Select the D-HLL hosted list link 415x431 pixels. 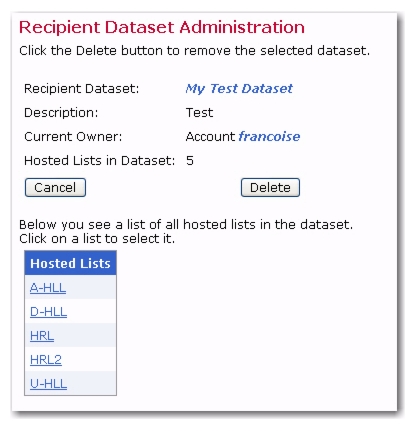pos(48,311)
